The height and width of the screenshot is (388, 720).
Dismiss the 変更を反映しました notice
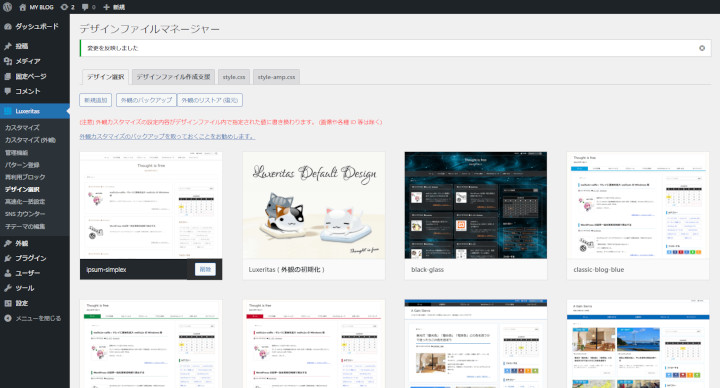(702, 48)
